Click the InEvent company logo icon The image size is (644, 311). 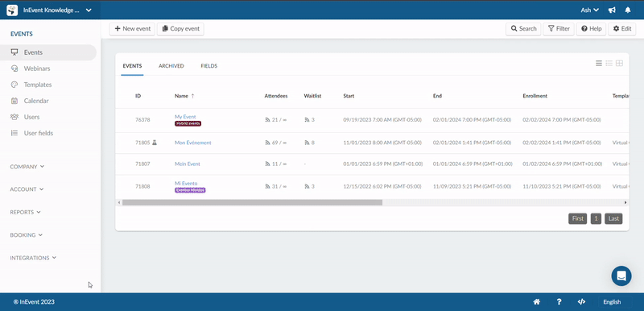pyautogui.click(x=12, y=10)
